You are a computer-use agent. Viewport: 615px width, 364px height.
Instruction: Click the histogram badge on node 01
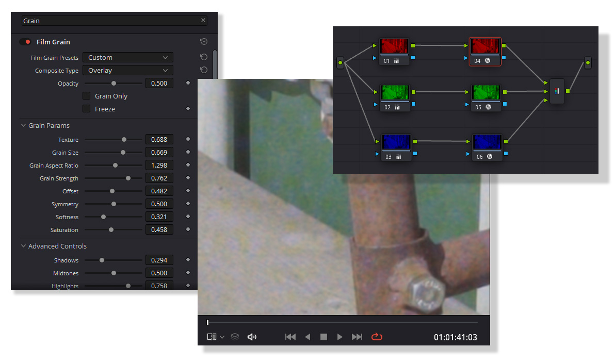point(397,61)
